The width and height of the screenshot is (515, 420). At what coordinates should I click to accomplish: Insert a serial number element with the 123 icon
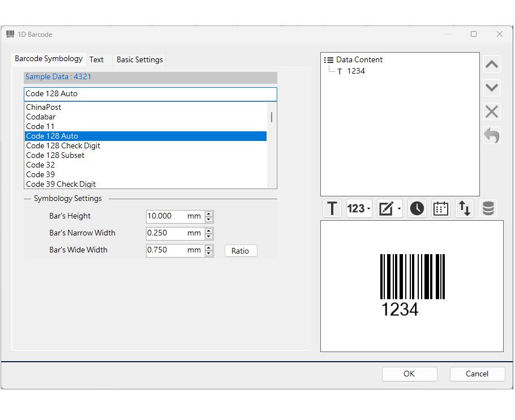[x=356, y=208]
